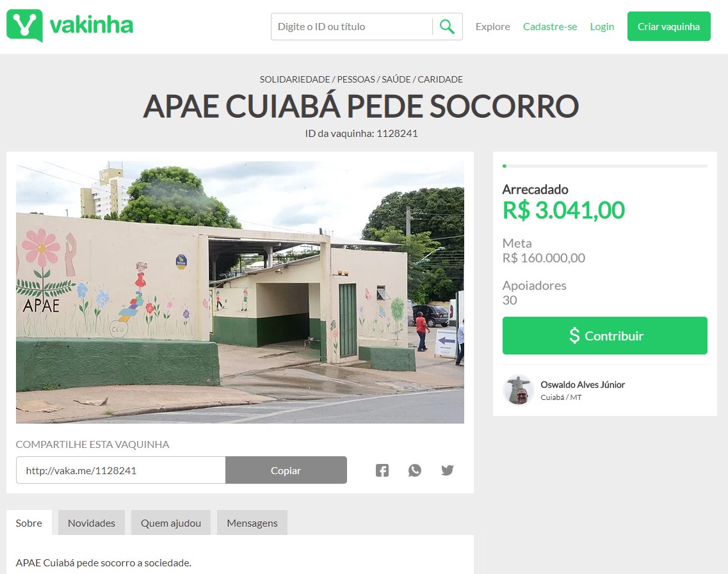This screenshot has height=574, width=728.
Task: Share the campaign on Facebook
Action: [382, 470]
